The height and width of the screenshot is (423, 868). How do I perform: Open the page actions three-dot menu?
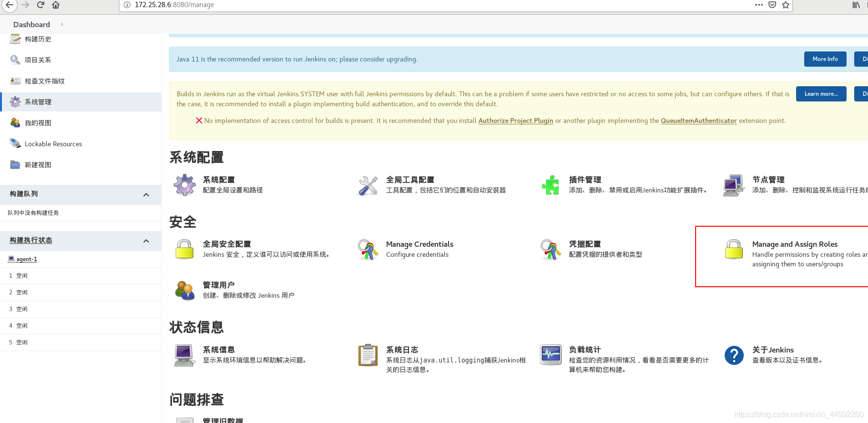click(759, 5)
